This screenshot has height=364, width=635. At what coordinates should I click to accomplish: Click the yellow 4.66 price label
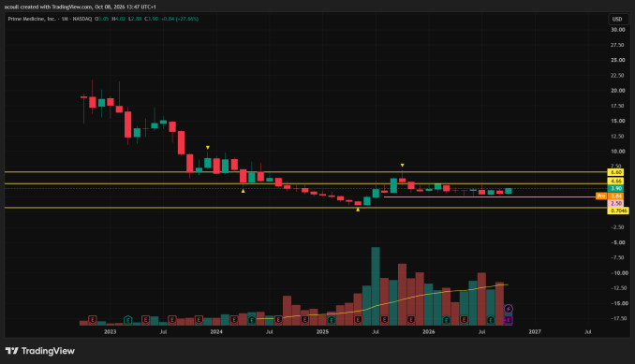pyautogui.click(x=616, y=181)
